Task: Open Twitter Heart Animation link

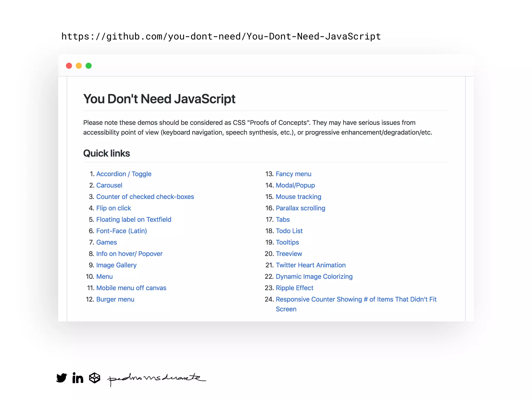Action: 311,265
